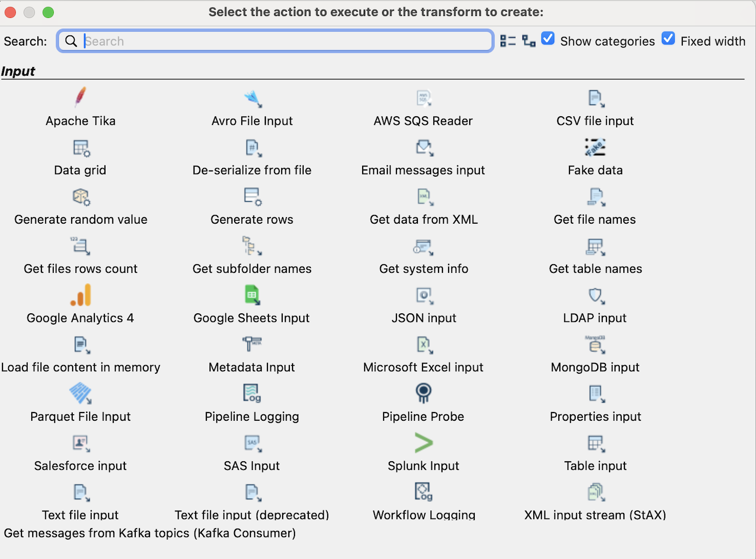The width and height of the screenshot is (756, 559).
Task: Select the Get table names icon
Action: pyautogui.click(x=596, y=247)
